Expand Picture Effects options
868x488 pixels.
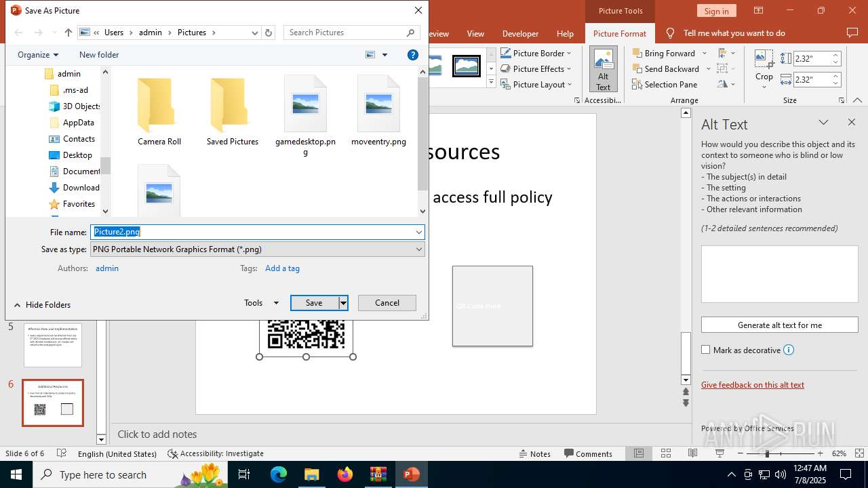tap(569, 69)
